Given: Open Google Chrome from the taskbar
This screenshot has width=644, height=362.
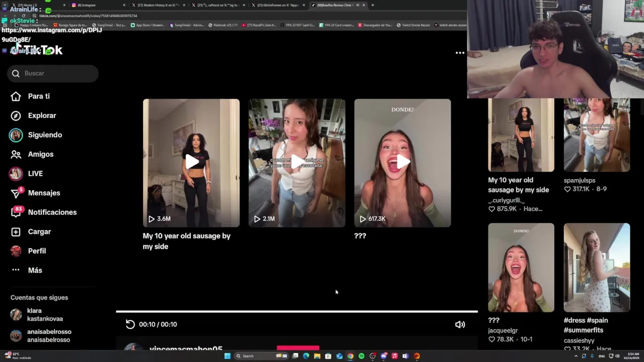Looking at the screenshot, I should click(350, 356).
